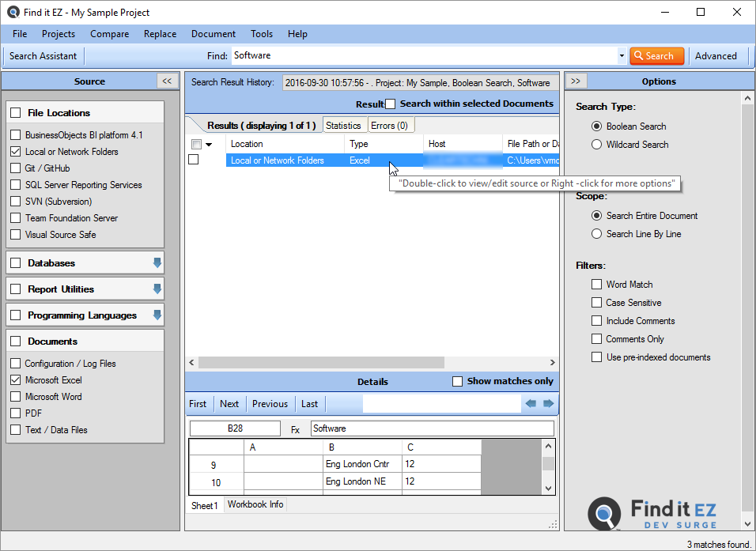Open the Workbook Info sheet tab
Image resolution: width=756 pixels, height=551 pixels.
coord(255,504)
